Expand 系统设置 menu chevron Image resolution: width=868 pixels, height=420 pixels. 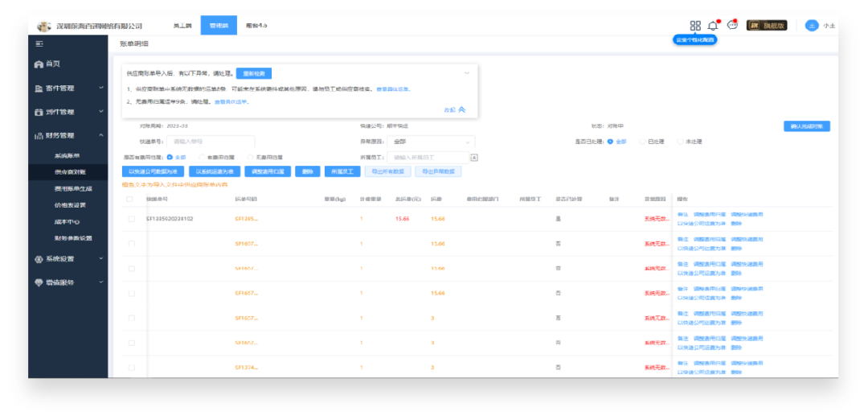pos(101,259)
